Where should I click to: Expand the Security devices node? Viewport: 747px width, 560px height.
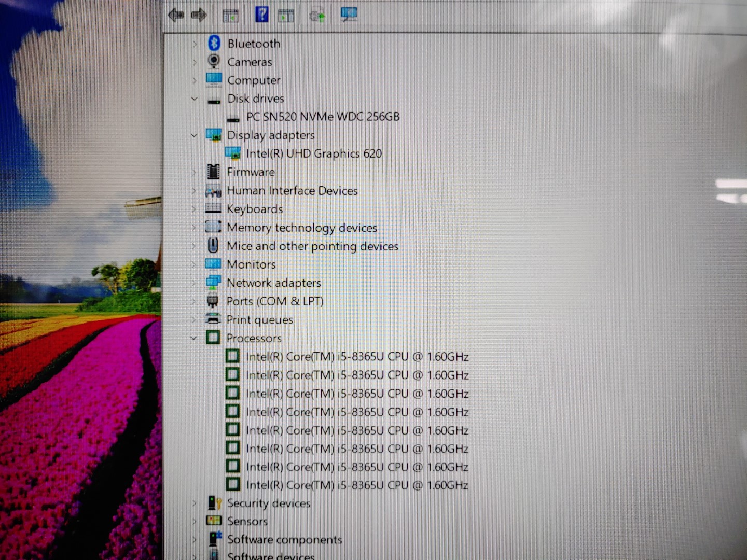[195, 503]
